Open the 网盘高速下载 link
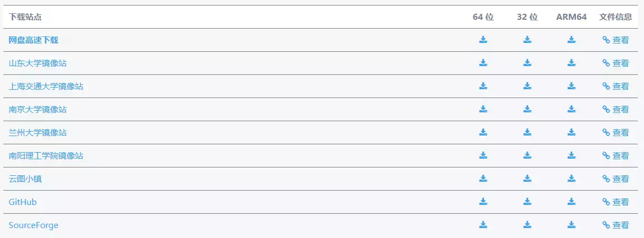This screenshot has height=238, width=644. click(x=33, y=40)
